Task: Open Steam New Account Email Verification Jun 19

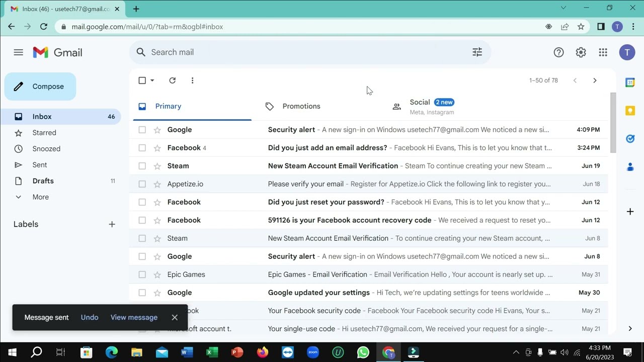Action: [x=368, y=166]
